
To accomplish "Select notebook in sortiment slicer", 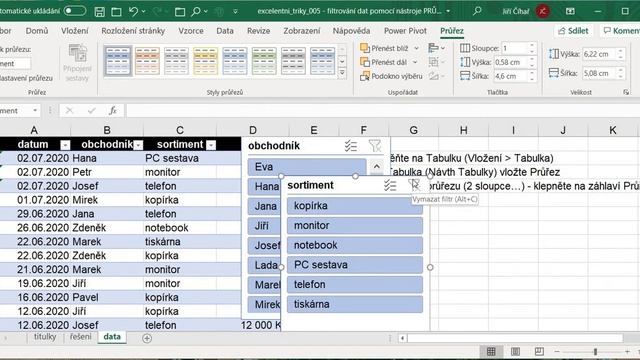I will 355,245.
